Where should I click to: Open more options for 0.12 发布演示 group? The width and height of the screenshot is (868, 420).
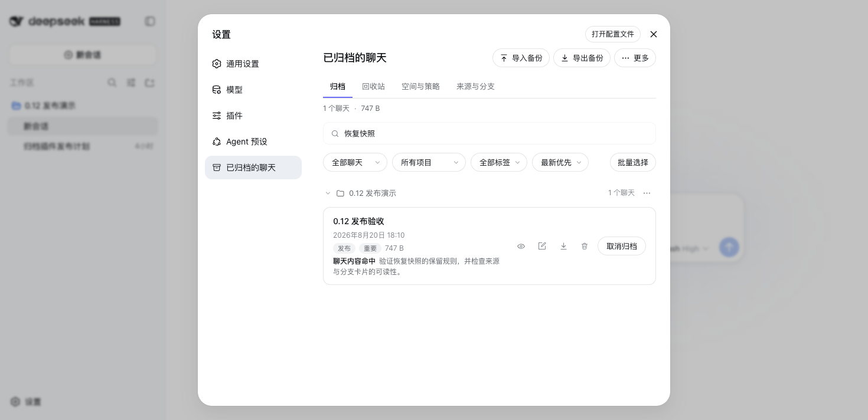647,193
